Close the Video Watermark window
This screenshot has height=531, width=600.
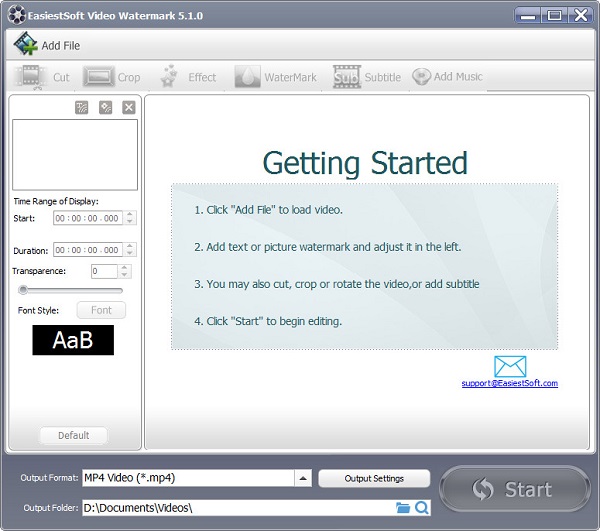580,16
